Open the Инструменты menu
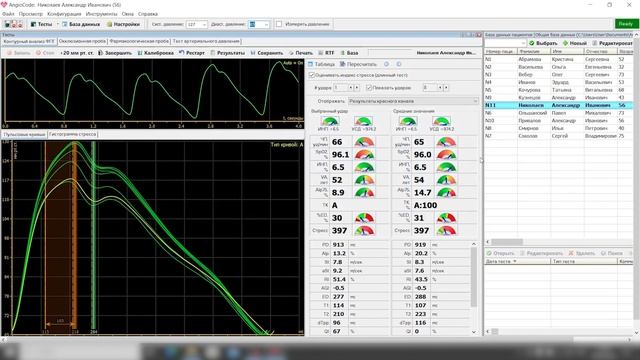This screenshot has height=360, width=640. 101,14
